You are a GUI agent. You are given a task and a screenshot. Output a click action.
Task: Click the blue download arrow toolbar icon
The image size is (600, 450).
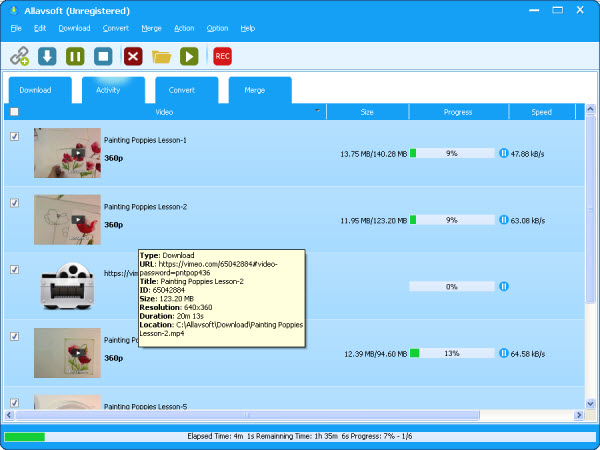(47, 56)
